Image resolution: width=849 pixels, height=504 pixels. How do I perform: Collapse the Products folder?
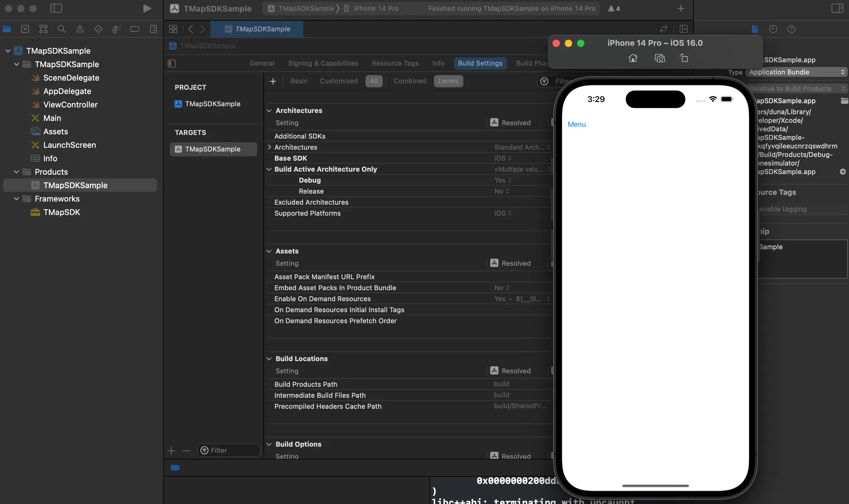pos(17,172)
